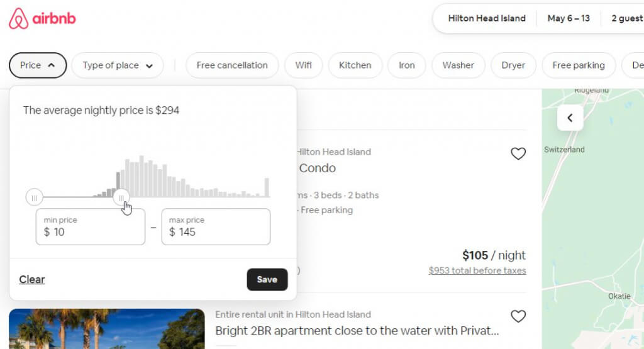This screenshot has height=349, width=644.
Task: Collapse the map with the left chevron button
Action: click(570, 118)
